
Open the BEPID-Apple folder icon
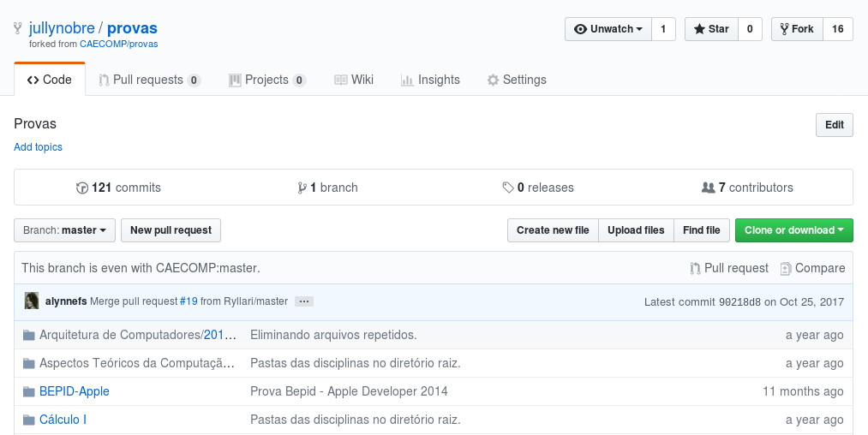coord(29,392)
